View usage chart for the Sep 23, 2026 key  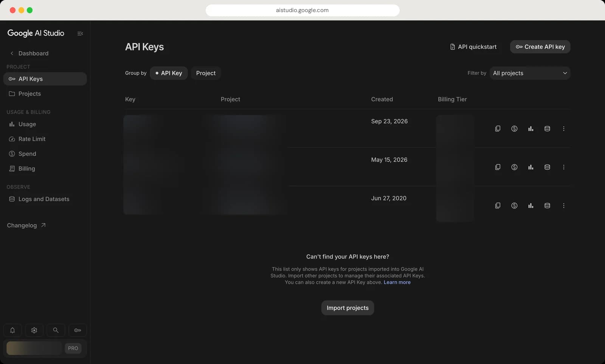(x=531, y=129)
